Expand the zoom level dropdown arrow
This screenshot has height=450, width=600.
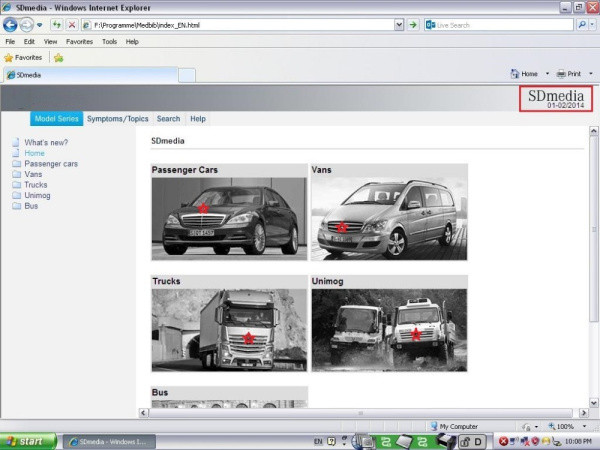[584, 426]
